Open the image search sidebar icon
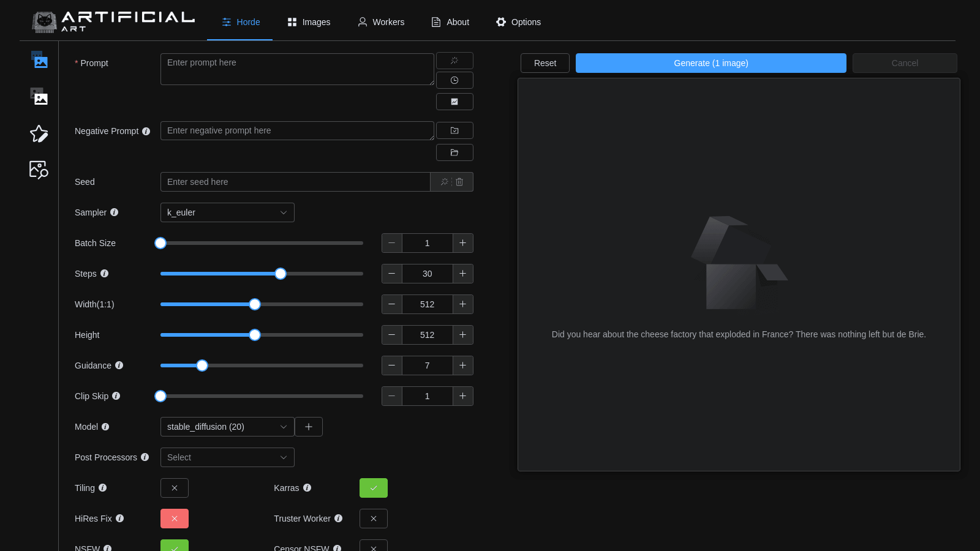 point(39,170)
